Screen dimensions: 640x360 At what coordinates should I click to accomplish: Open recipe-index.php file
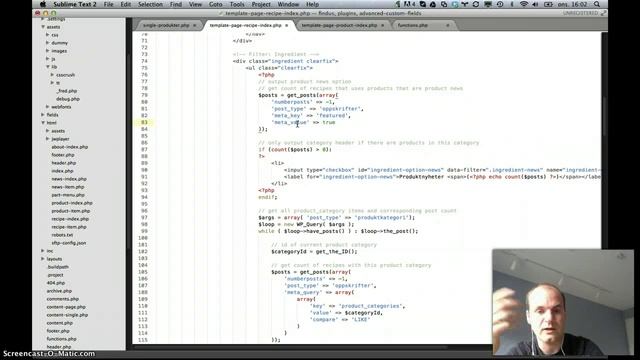coord(70,219)
